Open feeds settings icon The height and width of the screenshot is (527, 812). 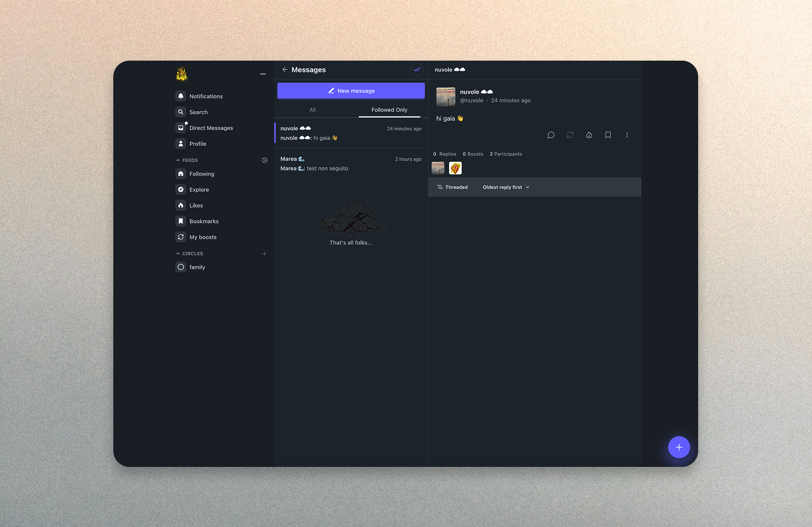(264, 160)
